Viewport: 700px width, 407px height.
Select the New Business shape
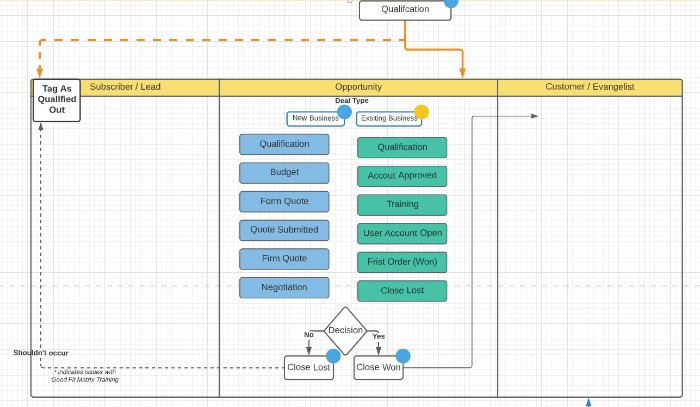(315, 119)
